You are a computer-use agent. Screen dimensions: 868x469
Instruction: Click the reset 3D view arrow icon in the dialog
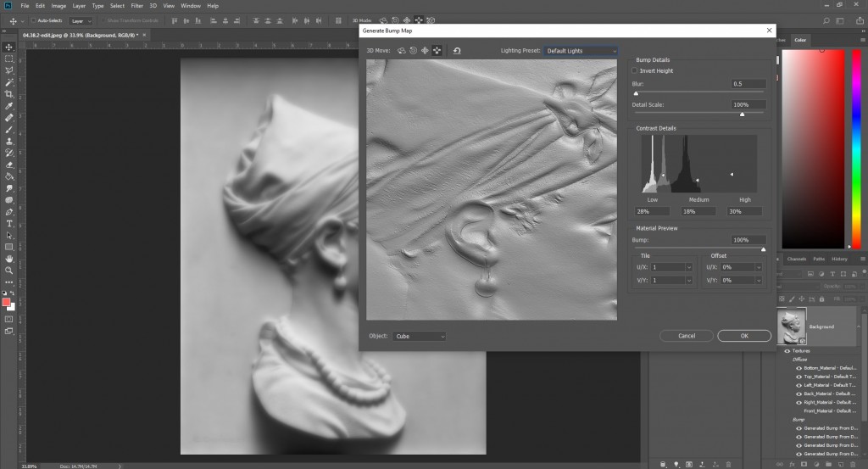(457, 50)
